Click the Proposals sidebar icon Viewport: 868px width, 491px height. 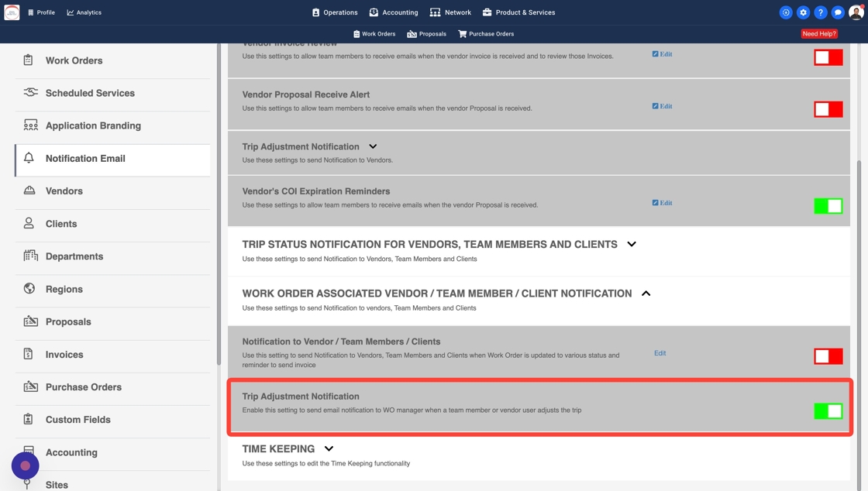click(30, 321)
